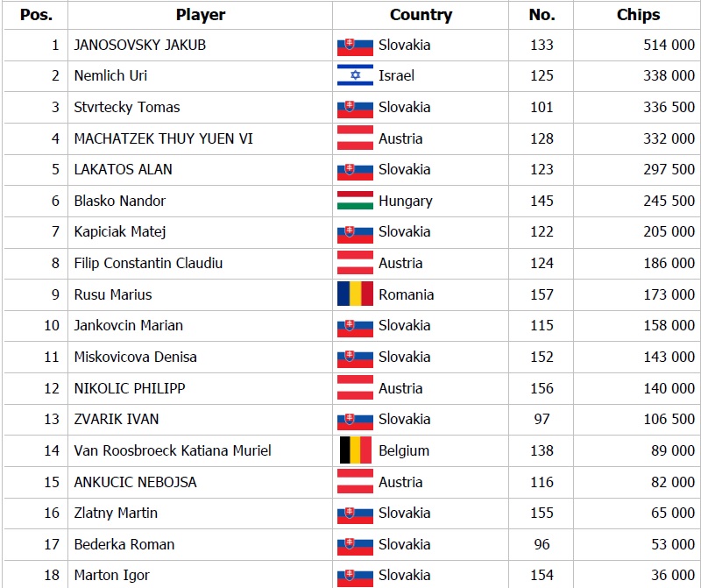The width and height of the screenshot is (701, 588).
Task: Click Austria flag in ANKUCIC NEBOJSA's row
Action: coord(355,482)
